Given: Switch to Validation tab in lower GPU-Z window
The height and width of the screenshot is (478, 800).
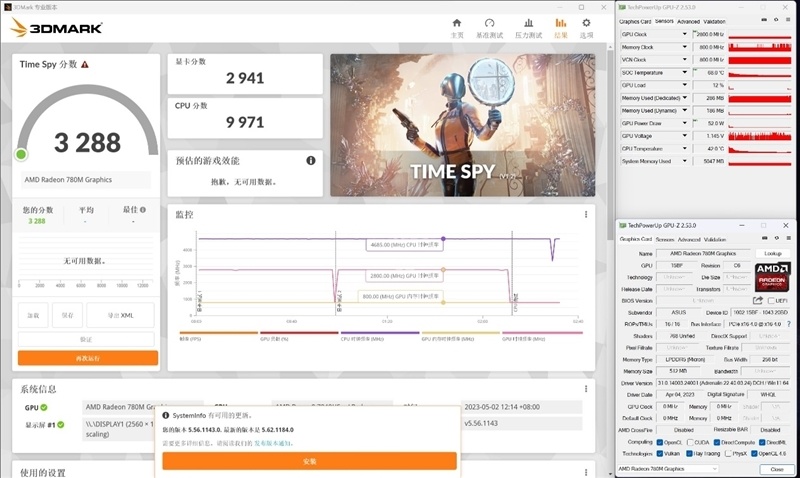Looking at the screenshot, I should pyautogui.click(x=715, y=239).
